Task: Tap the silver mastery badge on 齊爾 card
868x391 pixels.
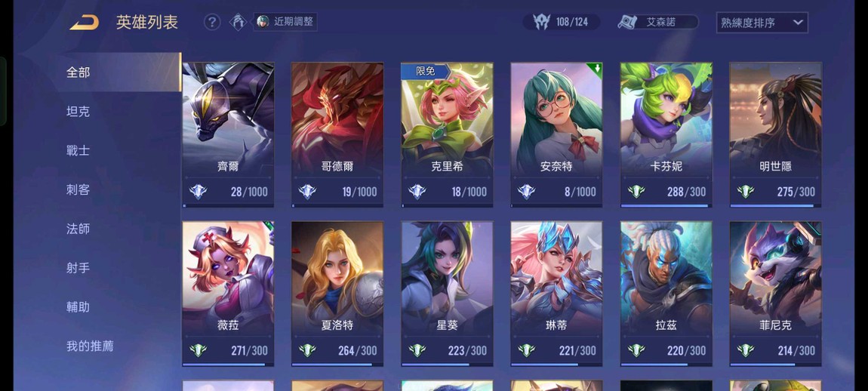Action: click(199, 192)
